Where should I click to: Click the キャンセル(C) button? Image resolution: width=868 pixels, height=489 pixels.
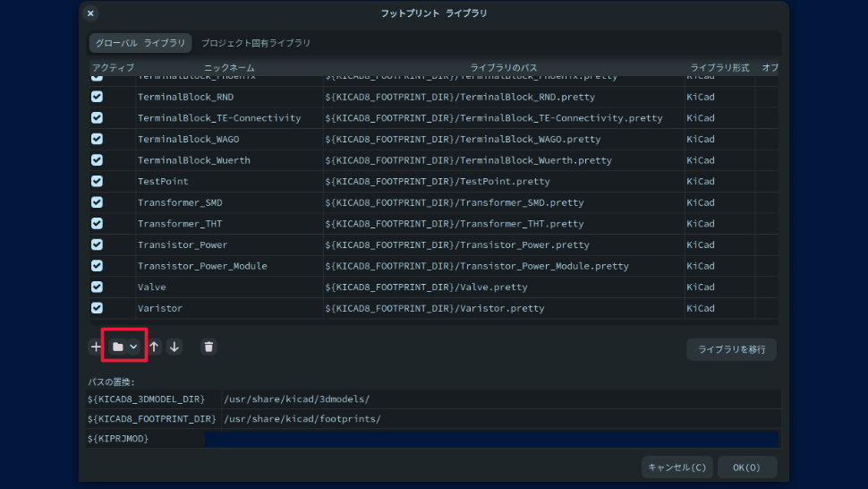pyautogui.click(x=677, y=467)
